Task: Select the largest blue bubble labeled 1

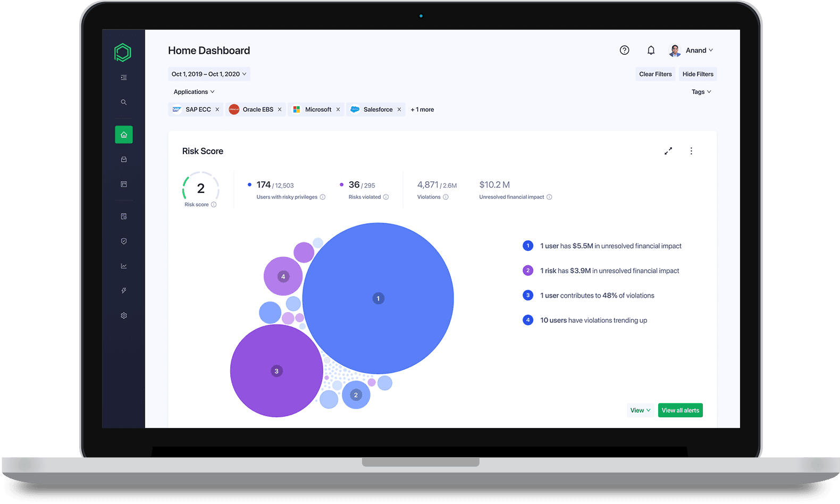Action: pyautogui.click(x=378, y=298)
